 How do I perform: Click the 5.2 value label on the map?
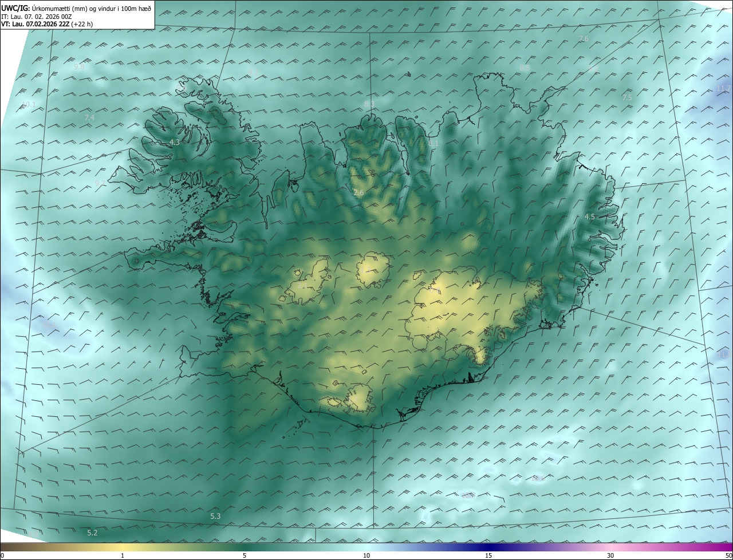92,533
